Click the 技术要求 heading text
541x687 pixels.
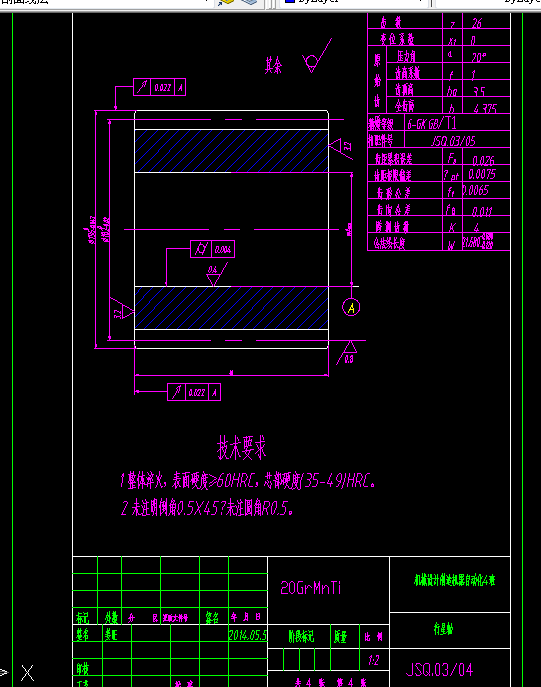(241, 448)
